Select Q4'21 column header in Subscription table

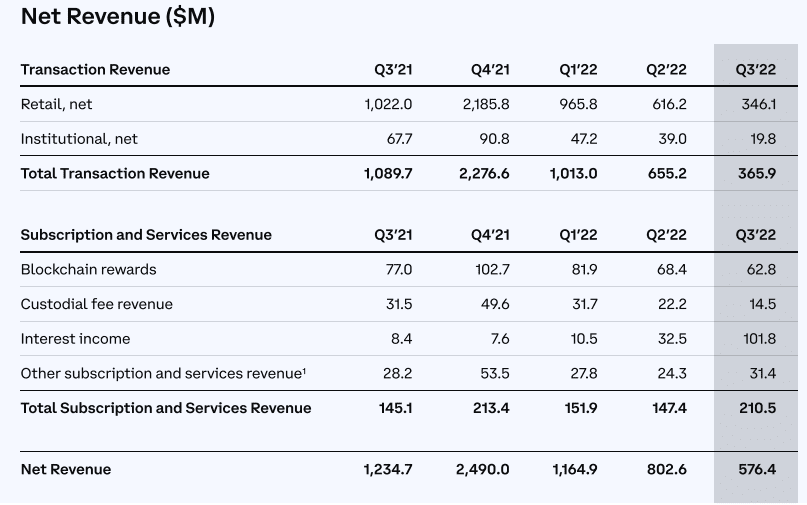tap(490, 235)
